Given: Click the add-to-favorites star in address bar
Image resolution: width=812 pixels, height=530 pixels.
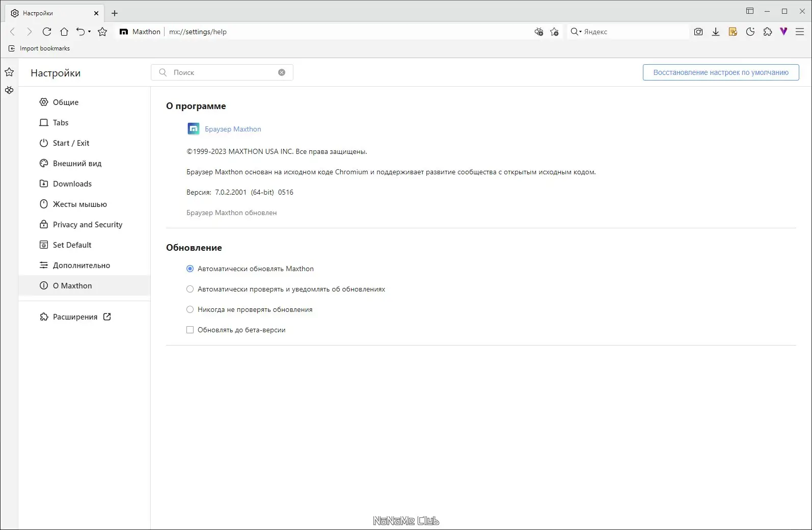Looking at the screenshot, I should coord(554,32).
